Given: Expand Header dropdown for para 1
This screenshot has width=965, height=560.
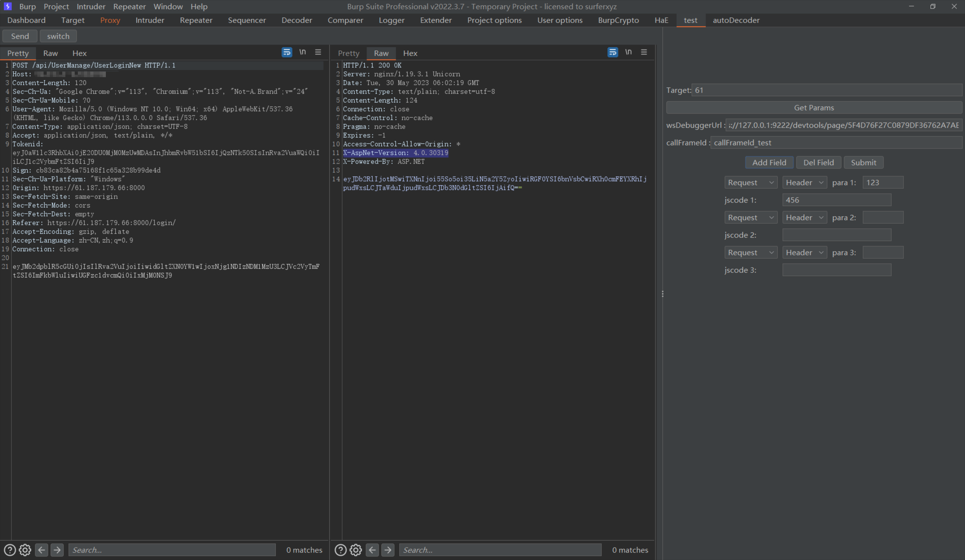Looking at the screenshot, I should pyautogui.click(x=804, y=182).
